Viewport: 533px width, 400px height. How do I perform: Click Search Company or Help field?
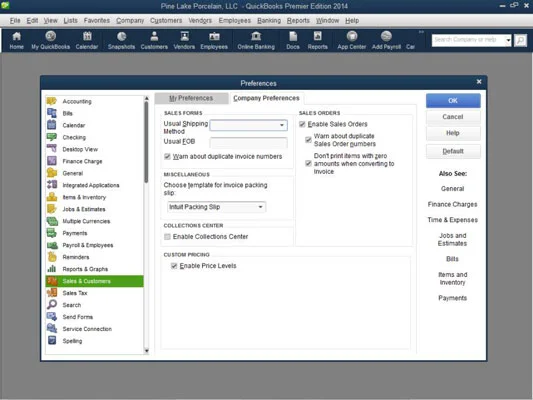click(468, 40)
